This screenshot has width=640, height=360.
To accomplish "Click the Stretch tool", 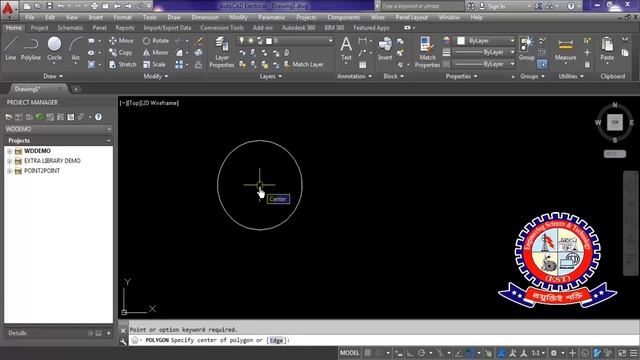I will tap(122, 64).
